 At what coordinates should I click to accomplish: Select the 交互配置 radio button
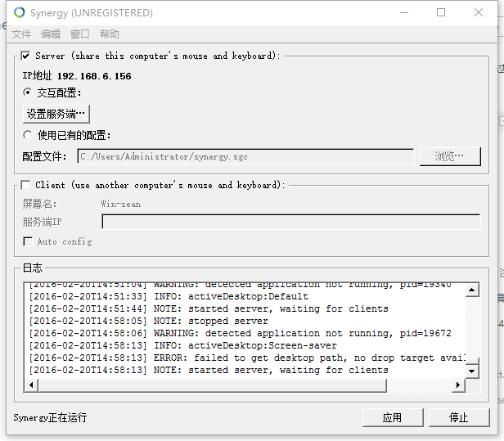[x=28, y=92]
